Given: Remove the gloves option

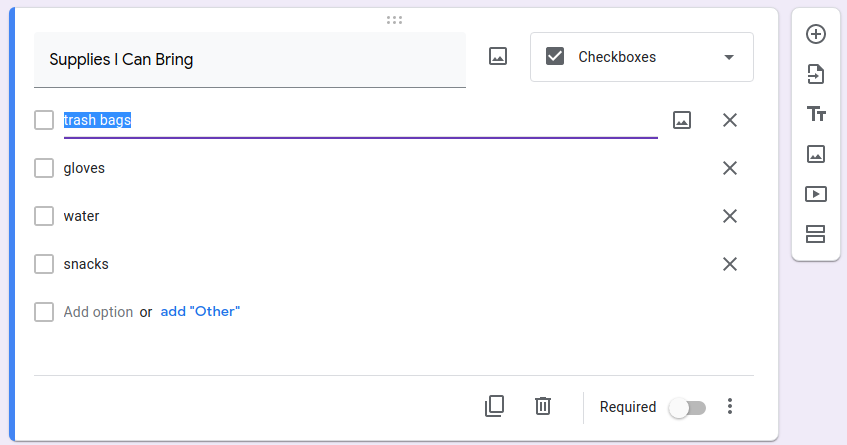Looking at the screenshot, I should click(x=730, y=168).
